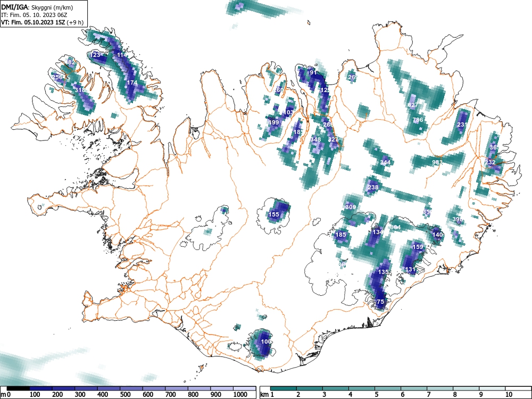This screenshot has width=532, height=399.
Task: Click the visibility value 199 on the map
Action: pyautogui.click(x=274, y=122)
